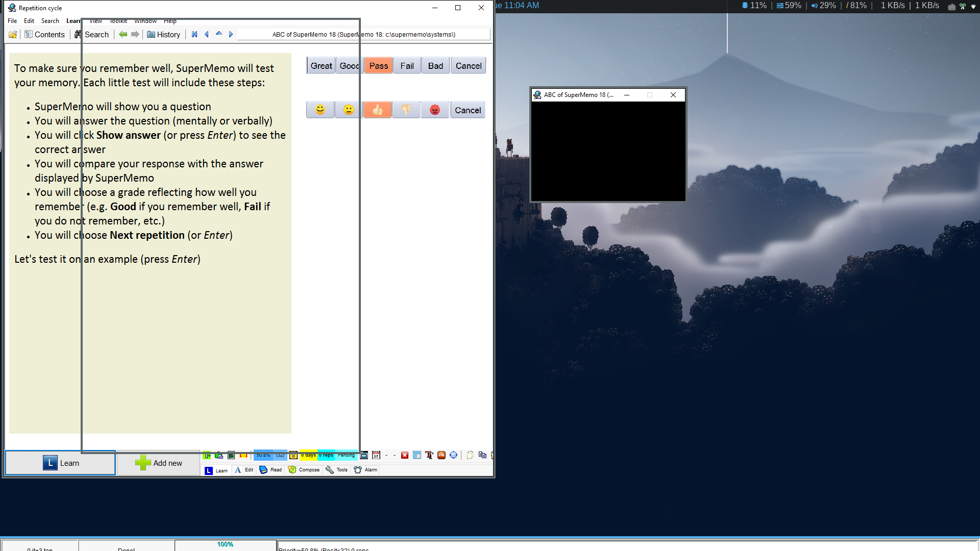Viewport: 980px width, 551px height.
Task: Click the 50.8% priority slider bar
Action: (263, 455)
